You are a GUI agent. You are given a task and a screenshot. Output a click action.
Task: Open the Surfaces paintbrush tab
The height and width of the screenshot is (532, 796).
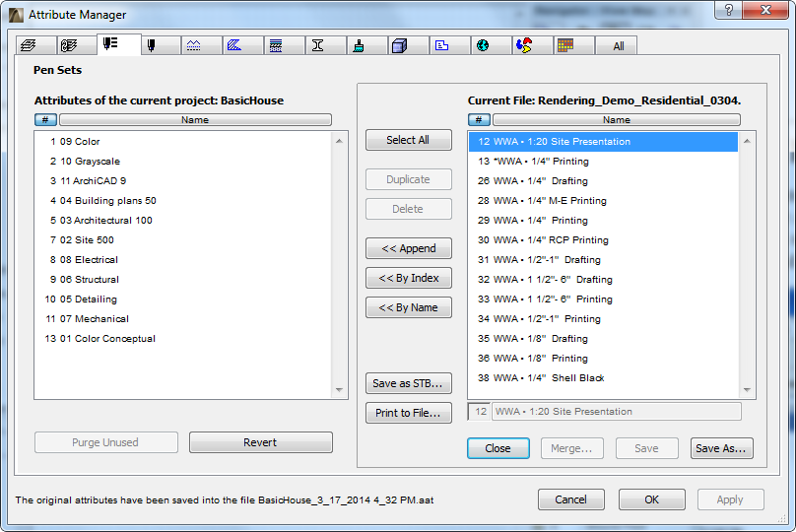[367, 45]
